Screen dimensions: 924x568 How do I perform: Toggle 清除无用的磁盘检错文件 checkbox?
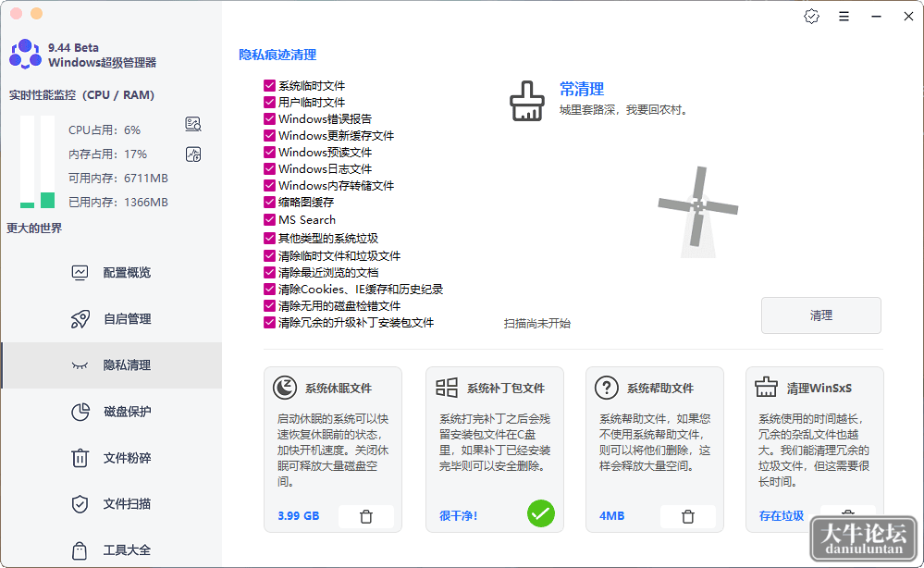(x=269, y=306)
